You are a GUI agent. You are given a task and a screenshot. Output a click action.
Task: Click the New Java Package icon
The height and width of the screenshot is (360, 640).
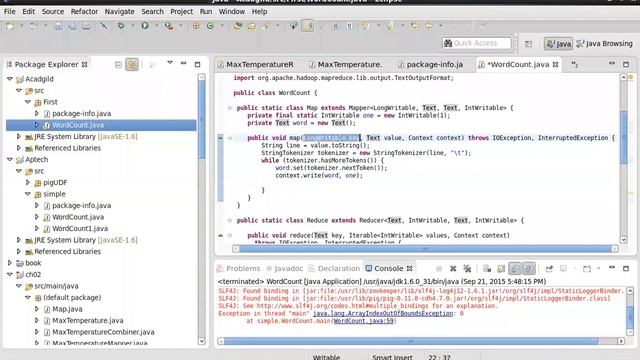pos(196,26)
